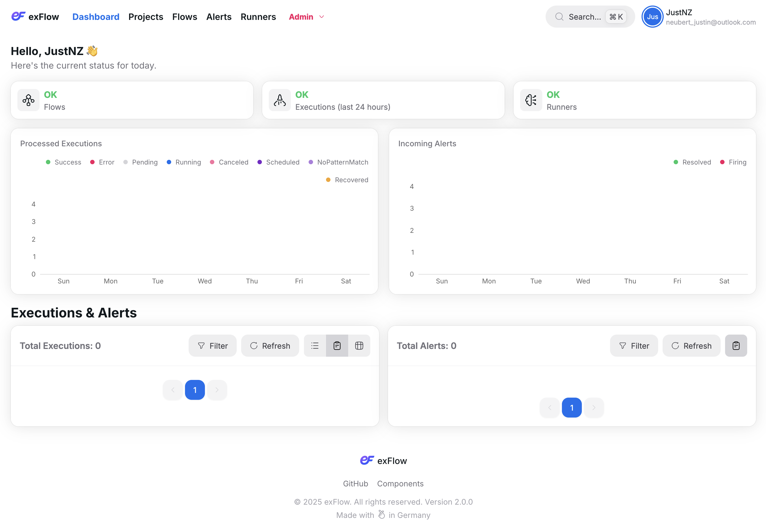The image size is (766, 532).
Task: Switch executions to table view icon
Action: point(359,346)
